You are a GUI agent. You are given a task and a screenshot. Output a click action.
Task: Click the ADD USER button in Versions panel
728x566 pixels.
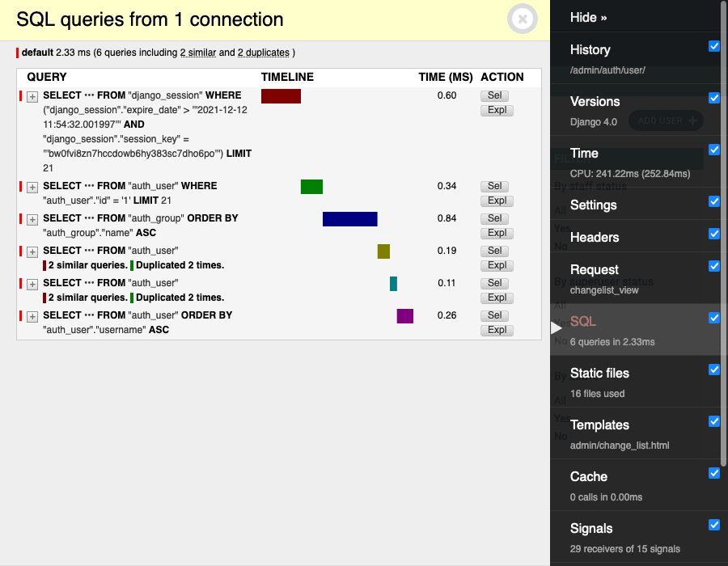click(666, 120)
